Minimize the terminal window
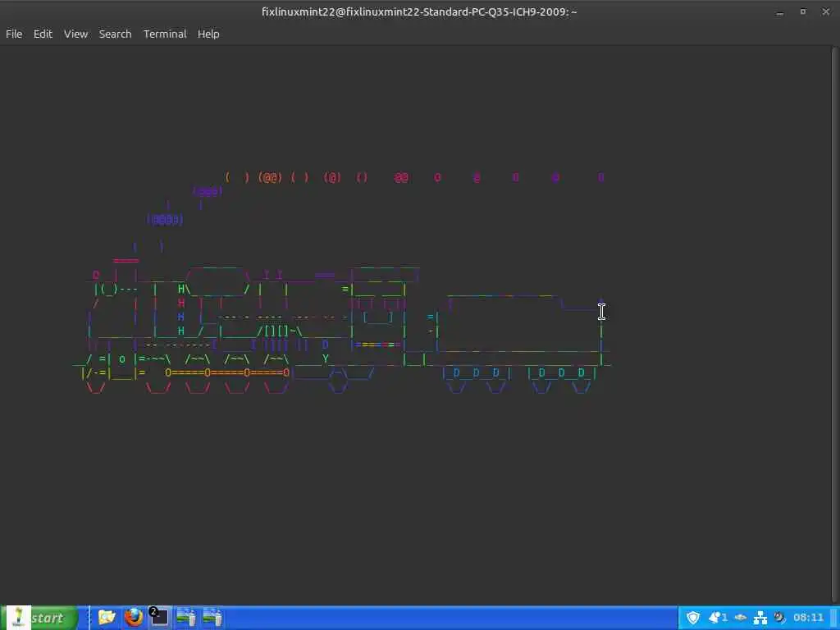Viewport: 840px width, 630px height. [780, 11]
